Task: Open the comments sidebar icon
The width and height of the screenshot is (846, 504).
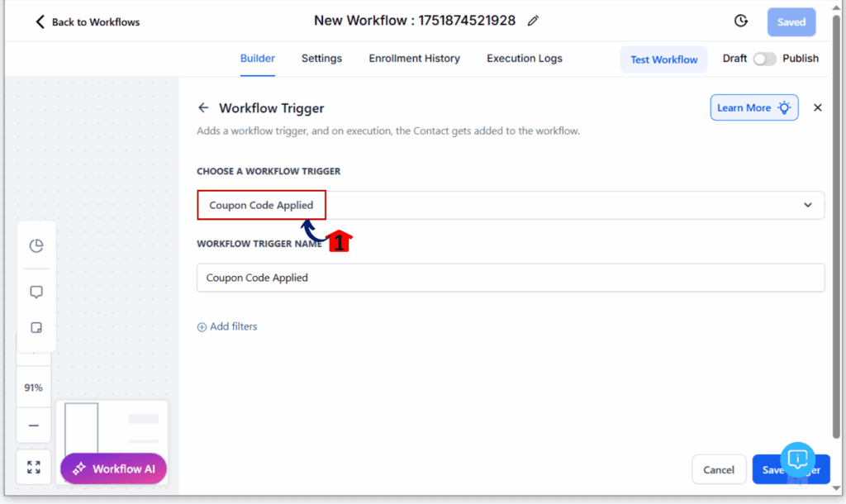Action: pyautogui.click(x=36, y=292)
